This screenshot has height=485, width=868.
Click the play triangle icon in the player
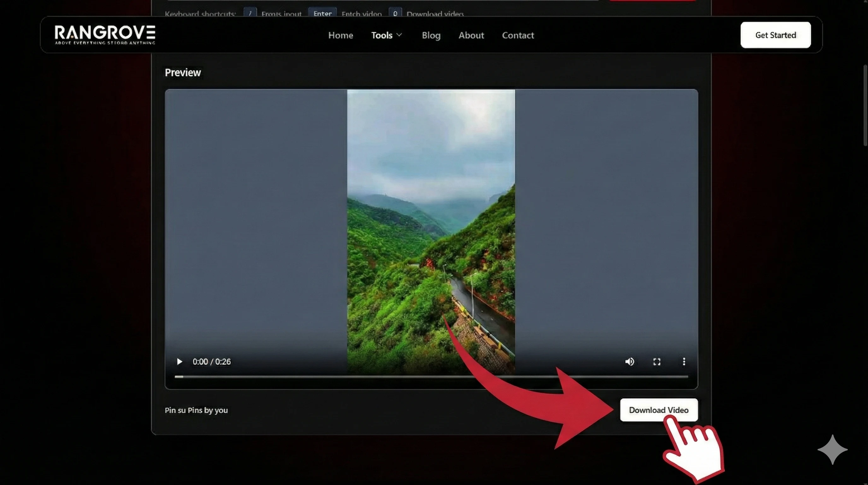click(x=179, y=362)
